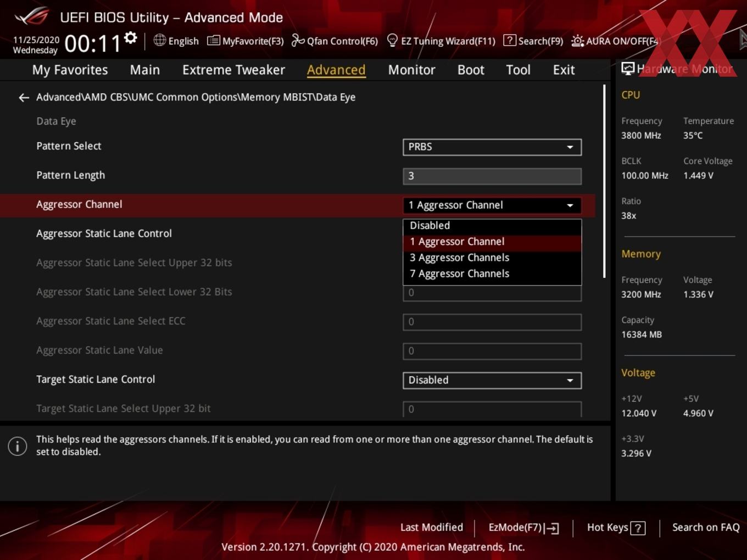Toggle AURA ON/OFF lighting

[x=615, y=41]
